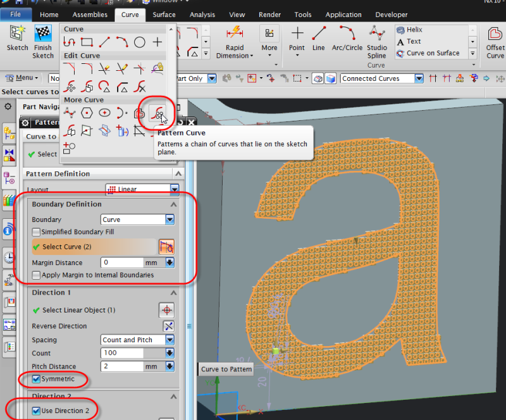Click the Margin Distance input field
Image resolution: width=506 pixels, height=420 pixels.
pos(121,262)
